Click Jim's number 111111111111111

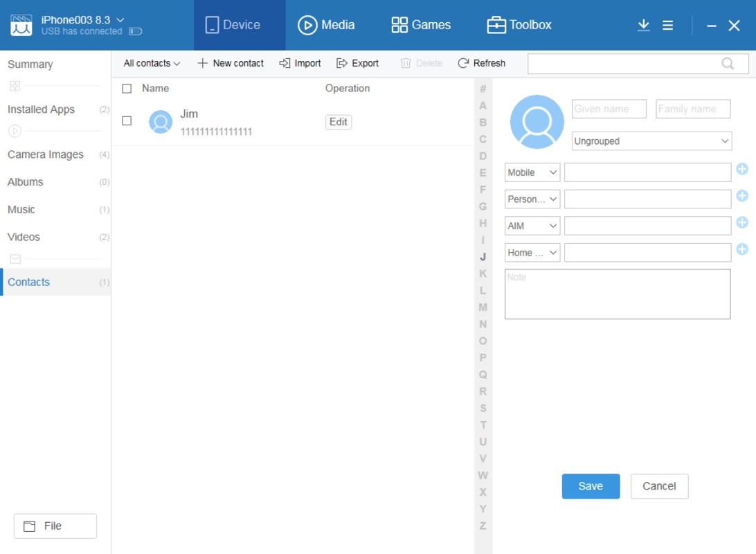click(216, 132)
